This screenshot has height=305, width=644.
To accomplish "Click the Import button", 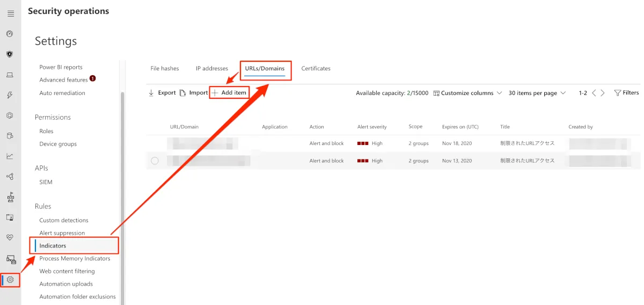I will click(193, 93).
